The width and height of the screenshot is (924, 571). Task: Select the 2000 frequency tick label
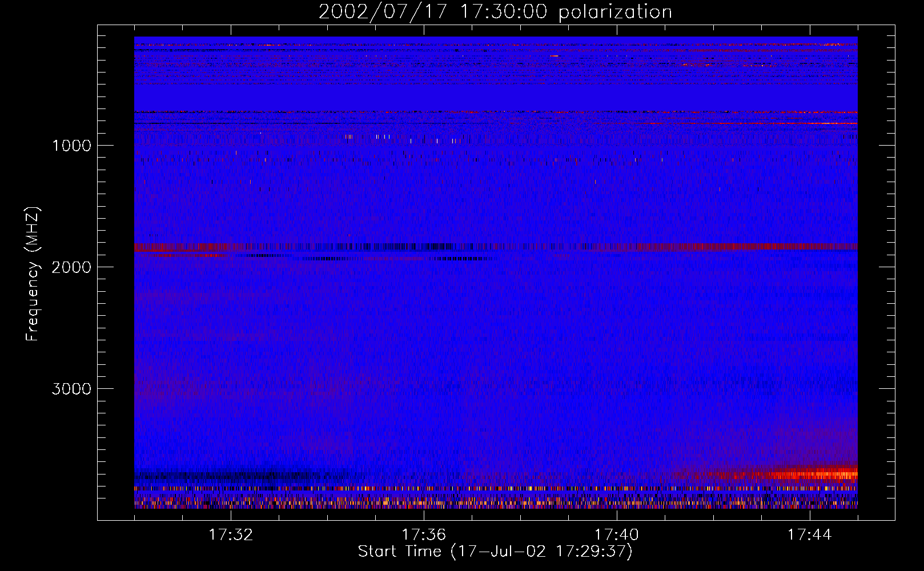point(71,267)
